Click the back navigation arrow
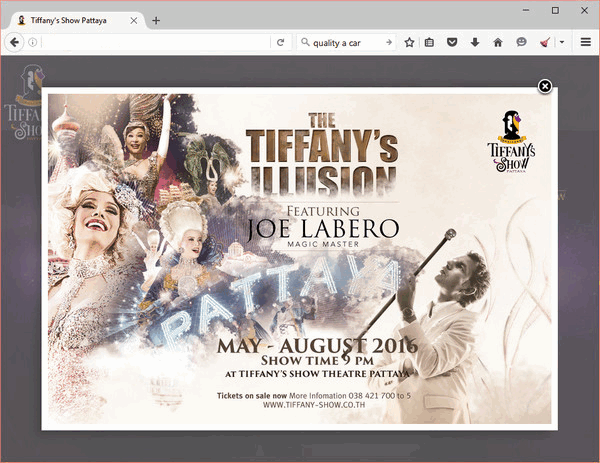 coord(15,42)
